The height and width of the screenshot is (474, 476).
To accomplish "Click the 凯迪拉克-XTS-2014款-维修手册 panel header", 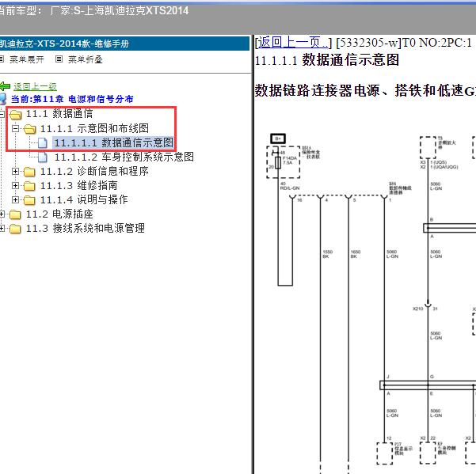I will [x=124, y=44].
